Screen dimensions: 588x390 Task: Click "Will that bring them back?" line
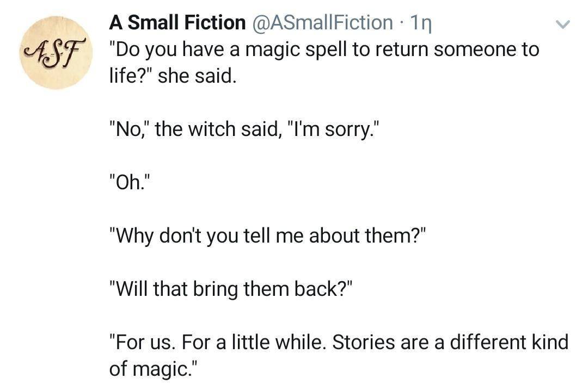tap(231, 289)
